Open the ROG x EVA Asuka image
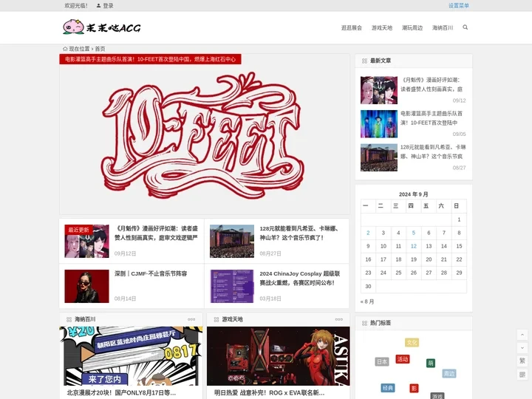The width and height of the screenshot is (532, 399). (x=279, y=356)
